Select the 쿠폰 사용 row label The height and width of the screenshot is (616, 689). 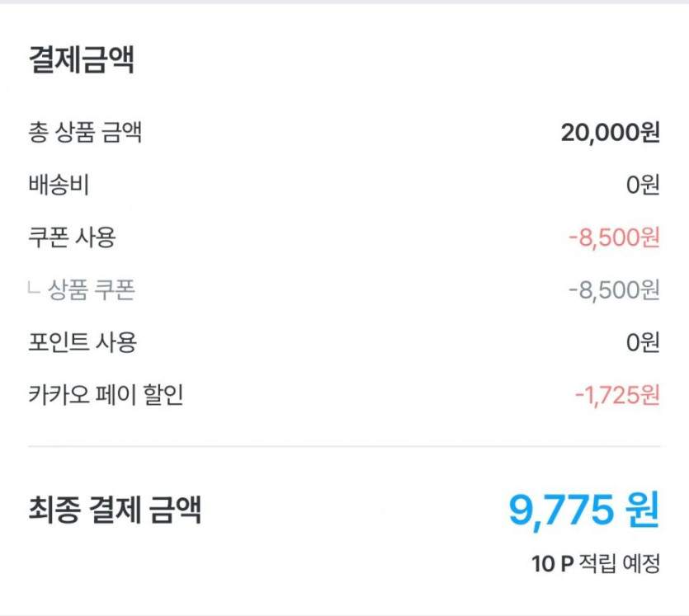(72, 237)
